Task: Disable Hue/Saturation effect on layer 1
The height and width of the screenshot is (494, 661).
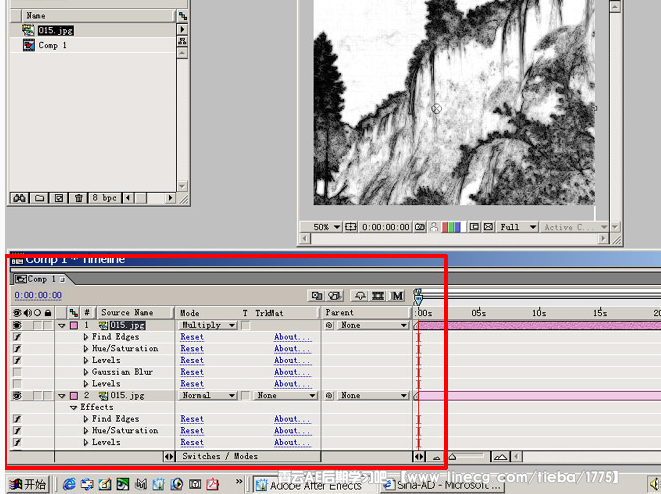Action: 17,349
